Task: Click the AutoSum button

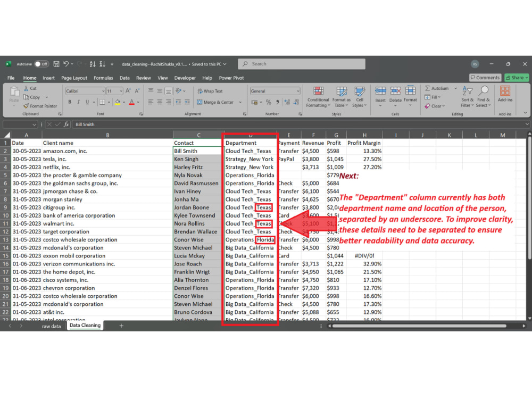Action: [437, 88]
